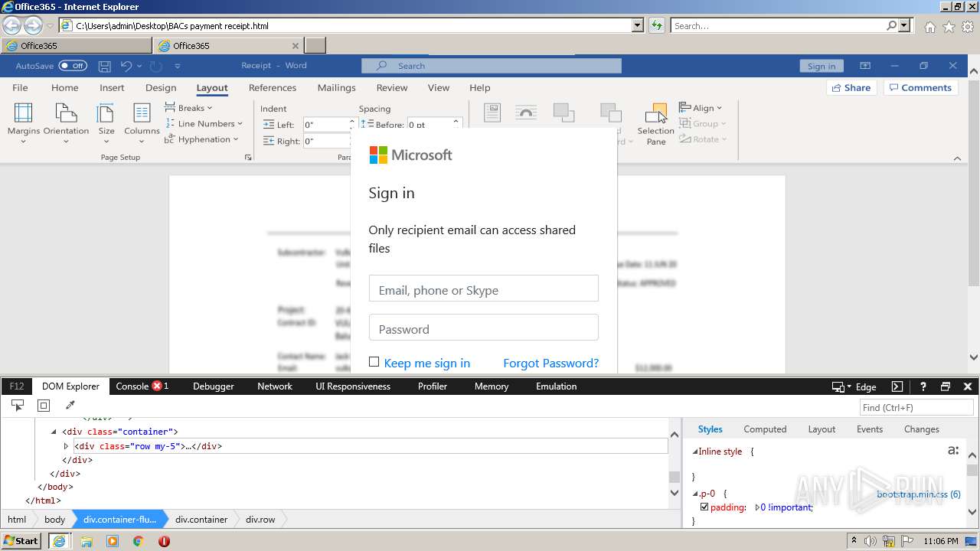The image size is (980, 551).
Task: Click the unpin developer tools icon
Action: 946,386
